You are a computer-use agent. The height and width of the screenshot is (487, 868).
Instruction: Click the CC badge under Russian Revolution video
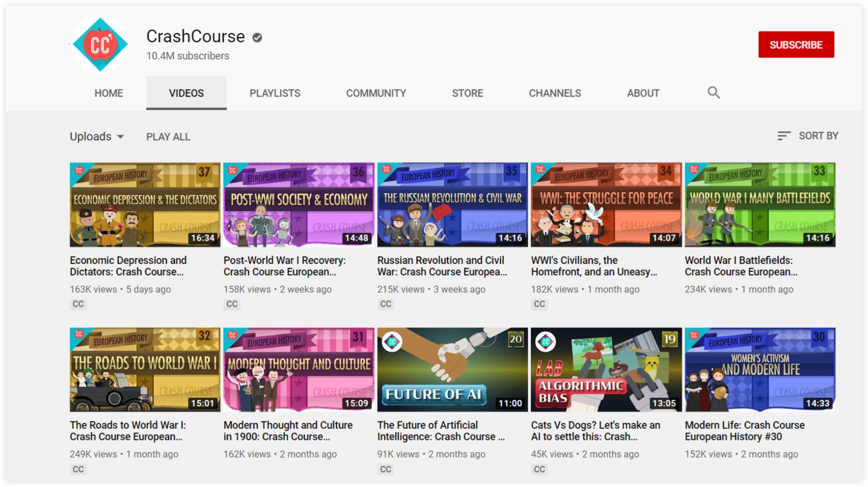(x=386, y=304)
